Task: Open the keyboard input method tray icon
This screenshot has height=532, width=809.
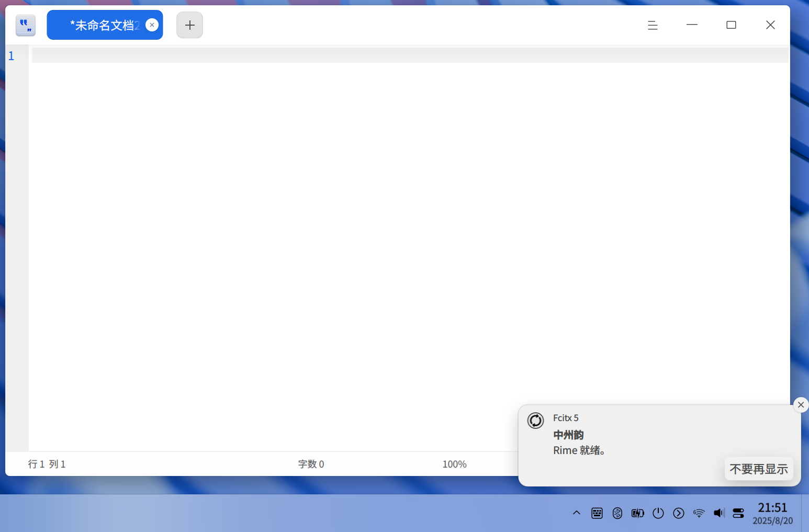Action: [597, 513]
